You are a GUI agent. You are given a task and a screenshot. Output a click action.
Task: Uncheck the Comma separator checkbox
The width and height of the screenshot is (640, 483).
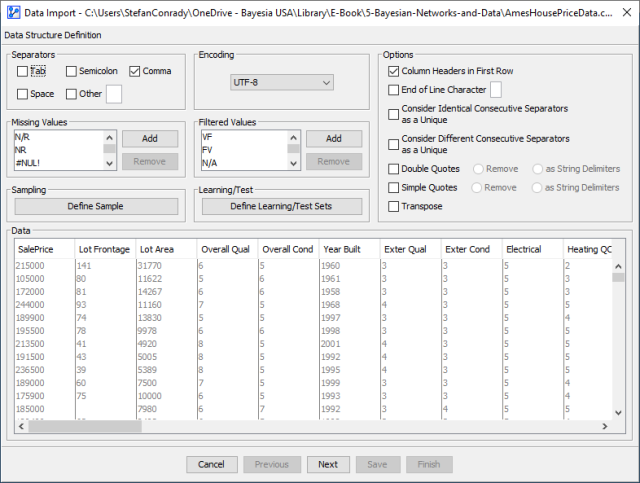135,71
